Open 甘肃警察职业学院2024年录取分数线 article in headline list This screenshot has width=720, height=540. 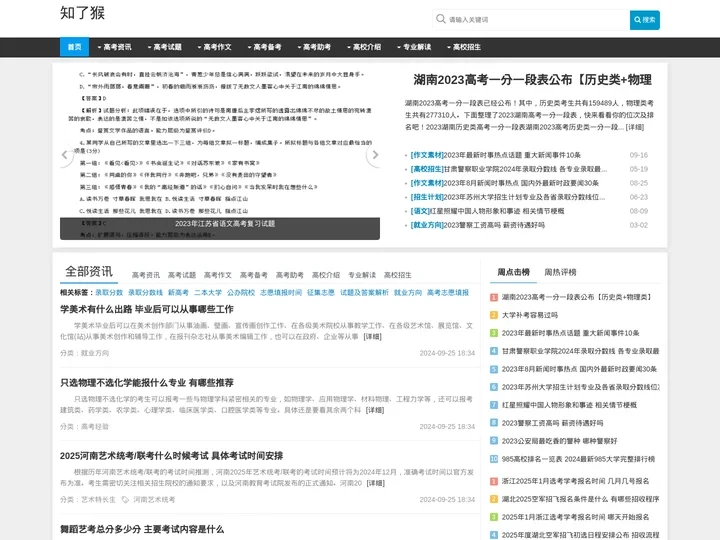tap(525, 169)
